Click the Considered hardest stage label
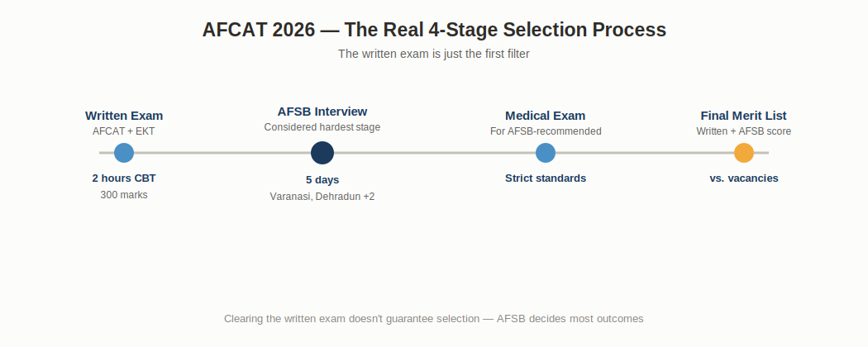 [x=322, y=126]
